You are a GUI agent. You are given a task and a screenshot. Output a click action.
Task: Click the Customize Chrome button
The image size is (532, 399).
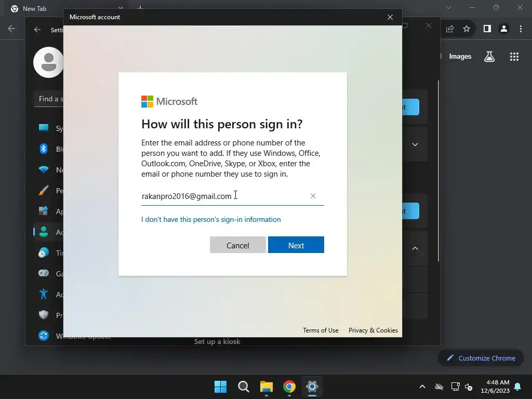pyautogui.click(x=481, y=358)
